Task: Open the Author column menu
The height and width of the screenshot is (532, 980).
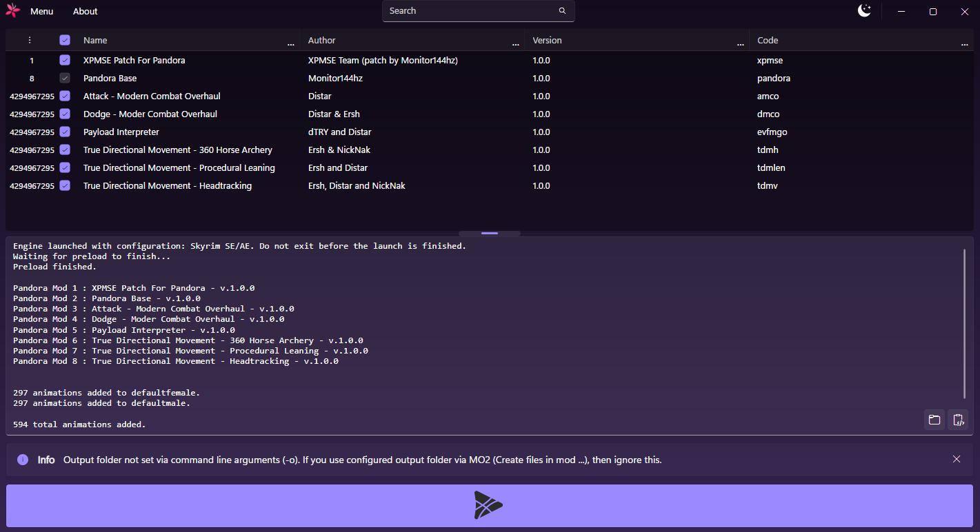Action: pyautogui.click(x=515, y=43)
